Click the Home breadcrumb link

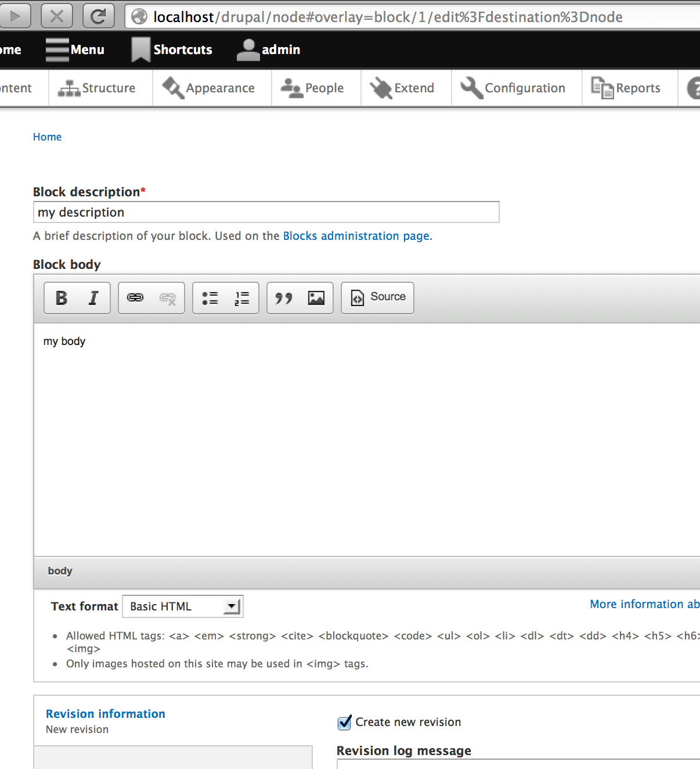[x=47, y=137]
